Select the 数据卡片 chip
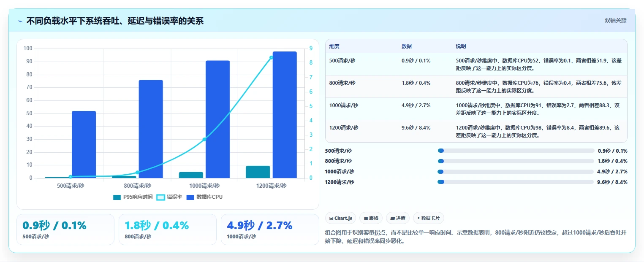This screenshot has width=644, height=262. [x=428, y=218]
